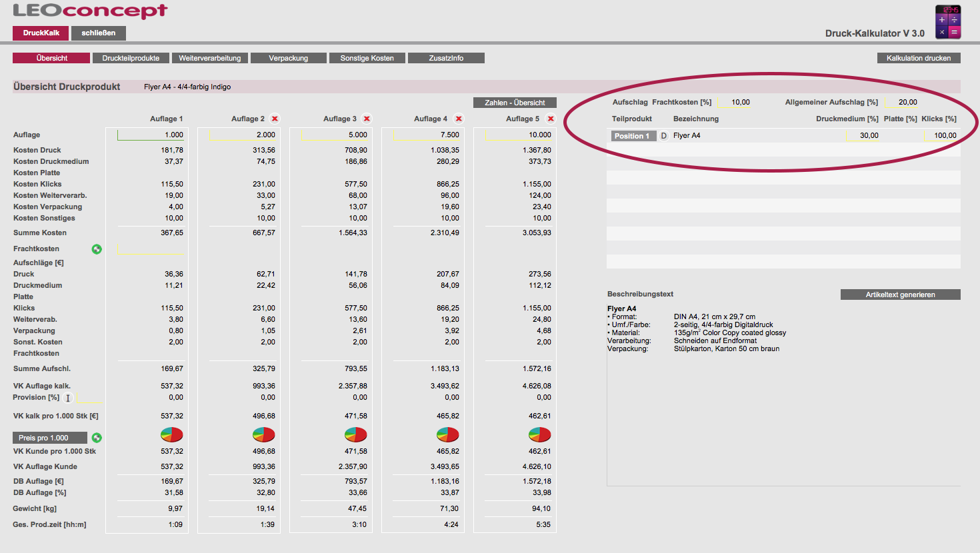Click the schließen button
The image size is (980, 553).
point(99,33)
